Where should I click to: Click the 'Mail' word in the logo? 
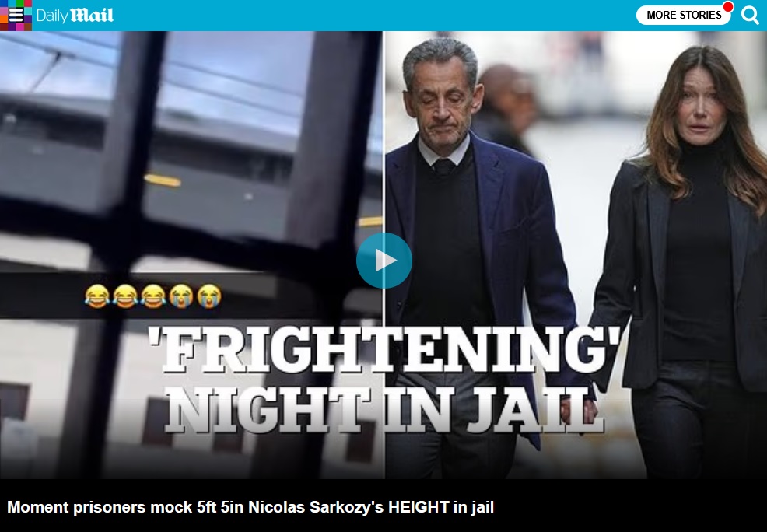point(93,15)
